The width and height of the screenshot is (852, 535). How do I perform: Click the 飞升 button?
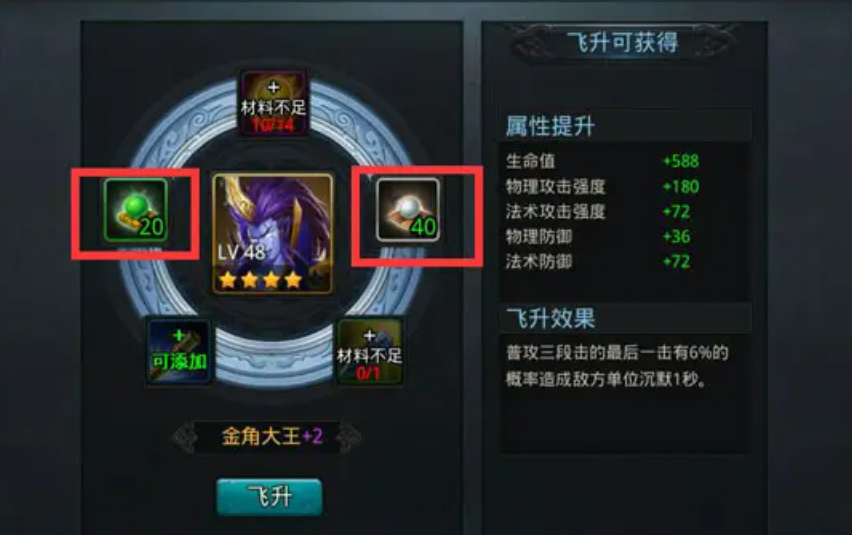point(270,497)
